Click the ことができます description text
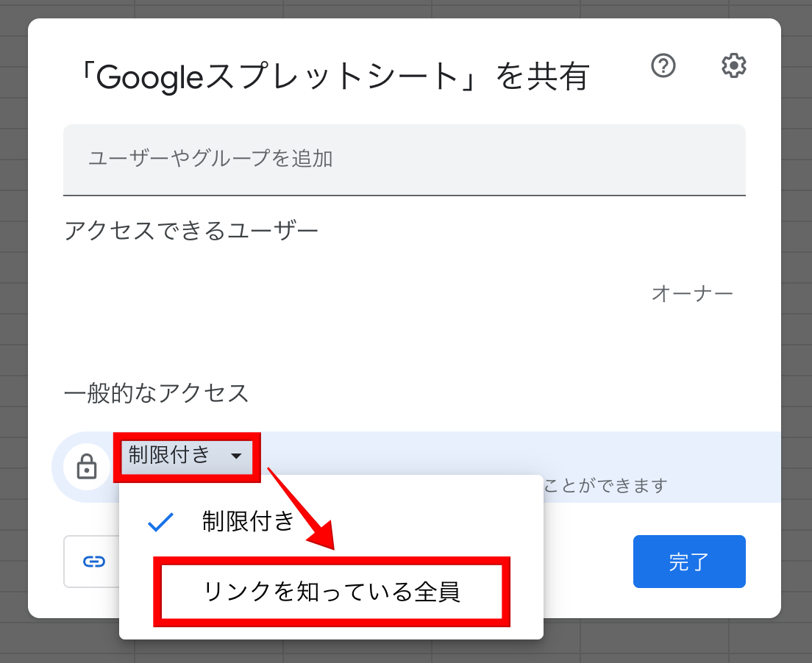Viewport: 812px width, 663px height. pyautogui.click(x=605, y=485)
